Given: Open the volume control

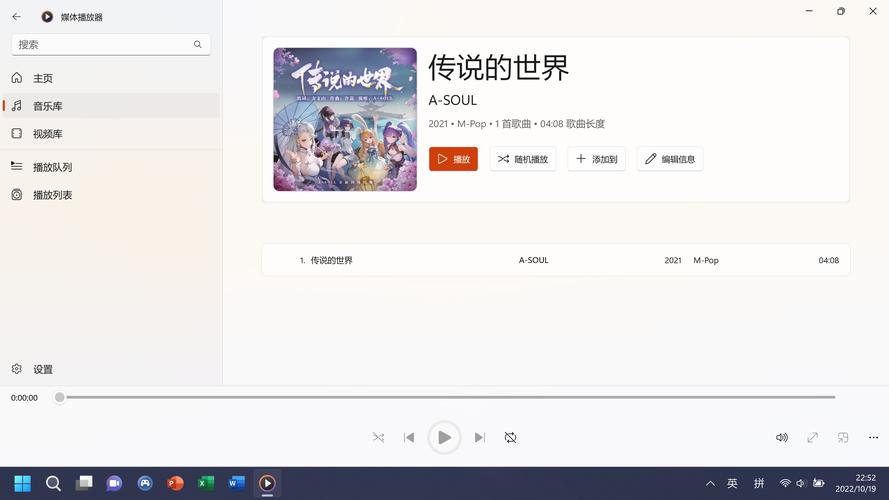Looking at the screenshot, I should tap(782, 437).
